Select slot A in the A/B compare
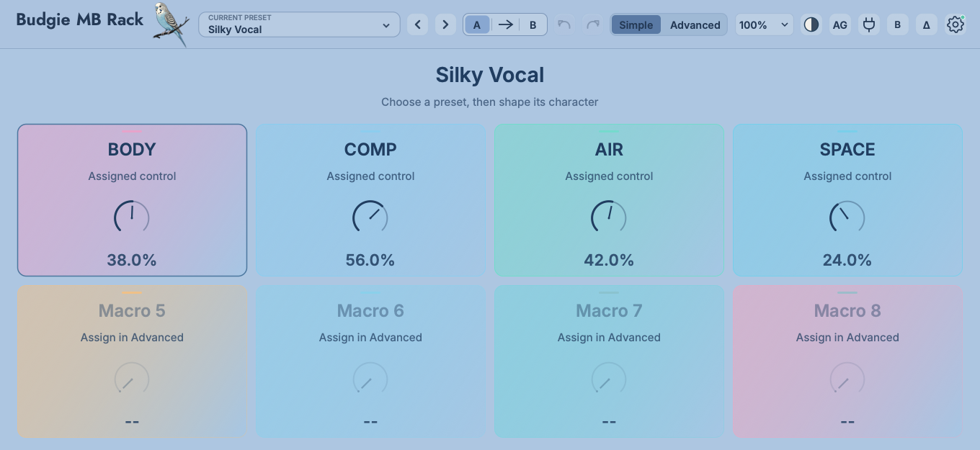This screenshot has width=980, height=450. click(477, 24)
